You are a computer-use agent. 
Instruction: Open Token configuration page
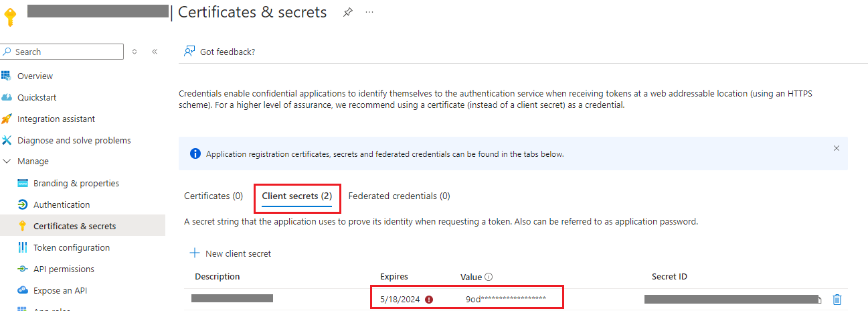pyautogui.click(x=72, y=247)
